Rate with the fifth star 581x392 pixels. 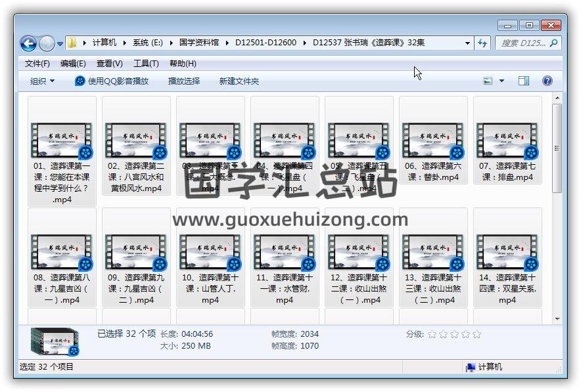coord(477,334)
